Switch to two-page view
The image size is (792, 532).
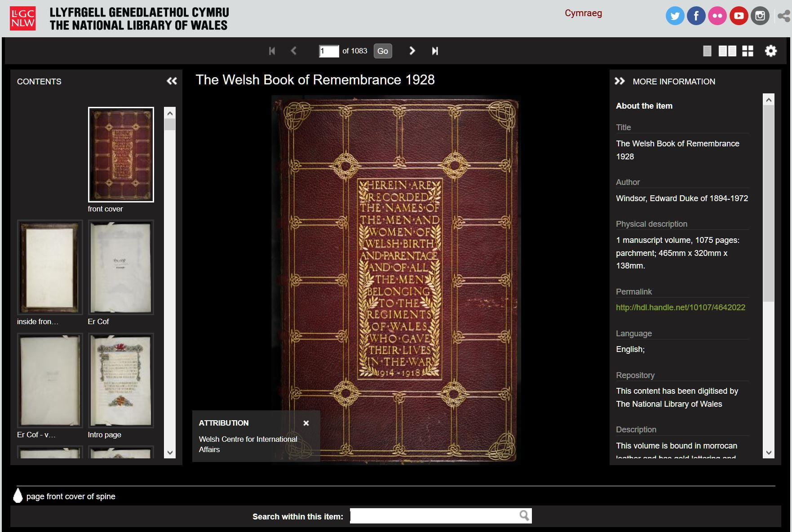(x=727, y=51)
